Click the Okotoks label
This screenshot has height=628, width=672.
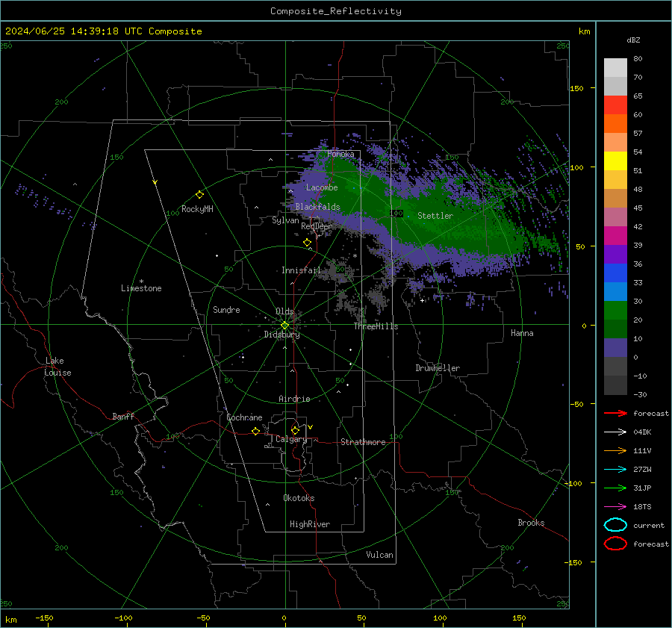[299, 498]
